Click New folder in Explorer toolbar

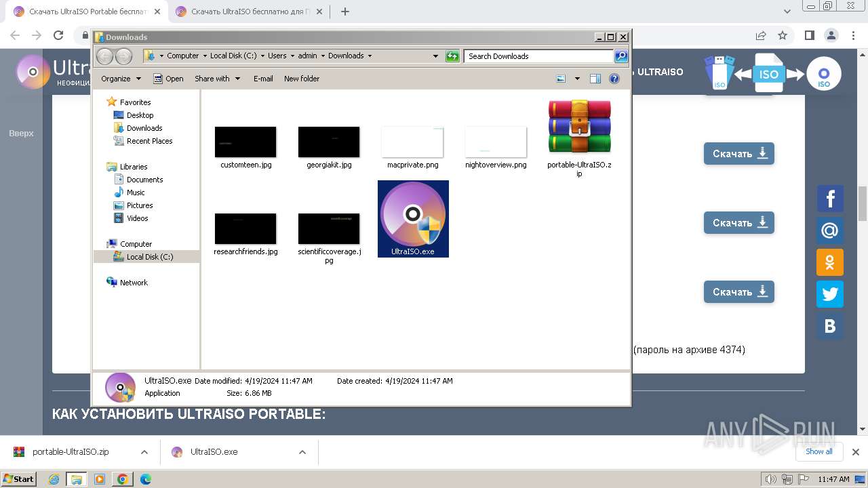[x=302, y=79]
